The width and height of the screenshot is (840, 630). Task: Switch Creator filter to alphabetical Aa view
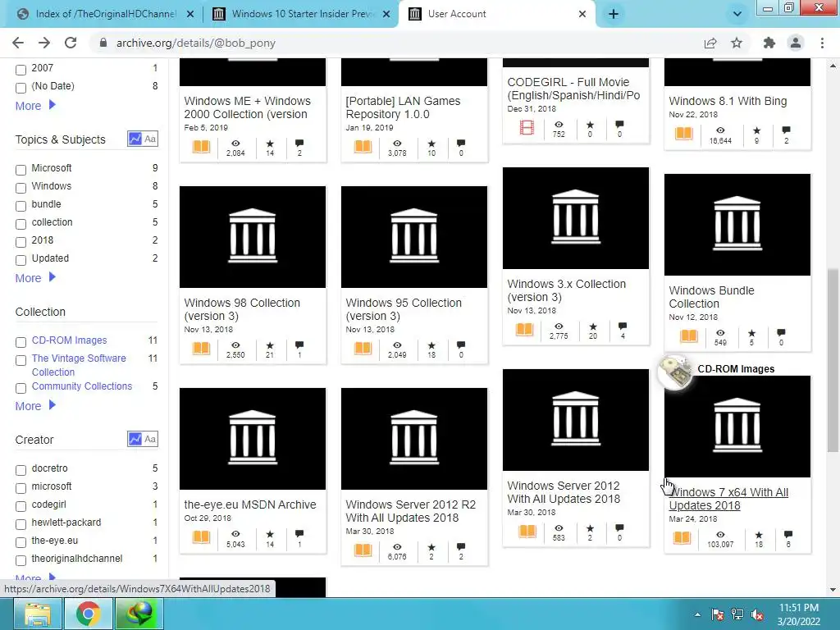(150, 440)
